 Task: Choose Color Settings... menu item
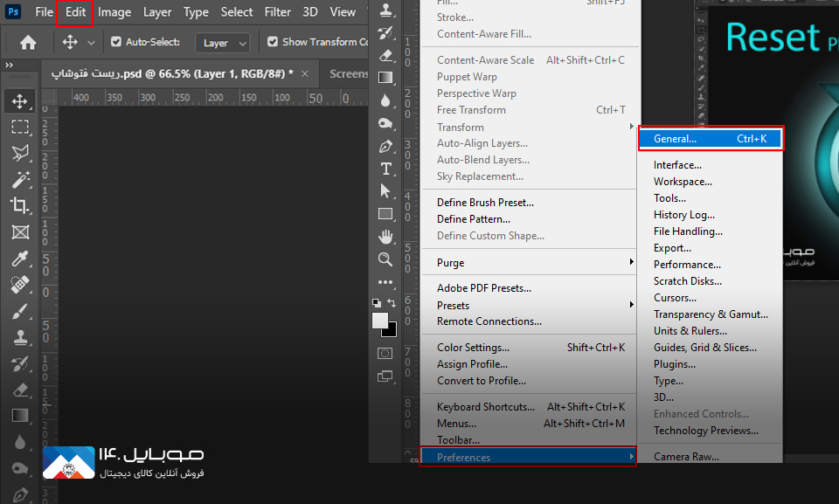coord(530,348)
